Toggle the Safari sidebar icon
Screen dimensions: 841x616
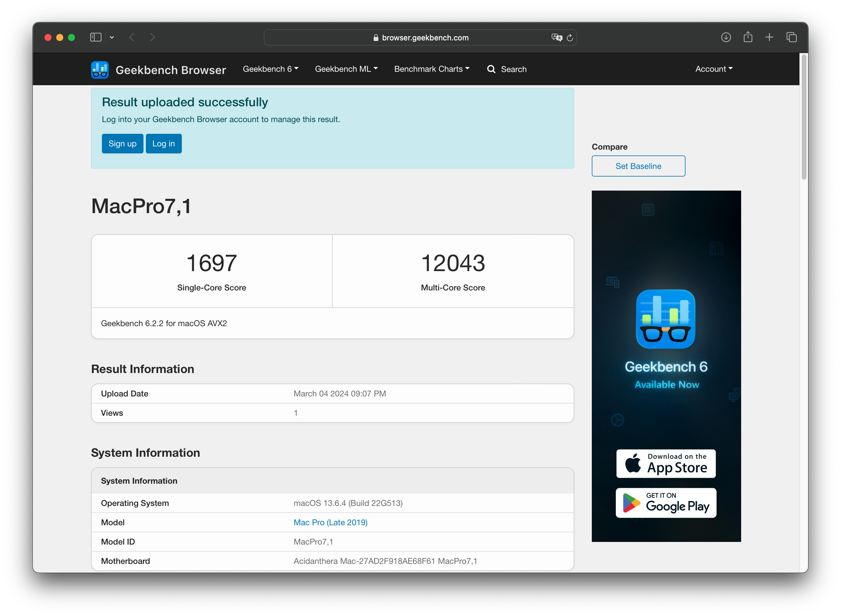coord(95,37)
